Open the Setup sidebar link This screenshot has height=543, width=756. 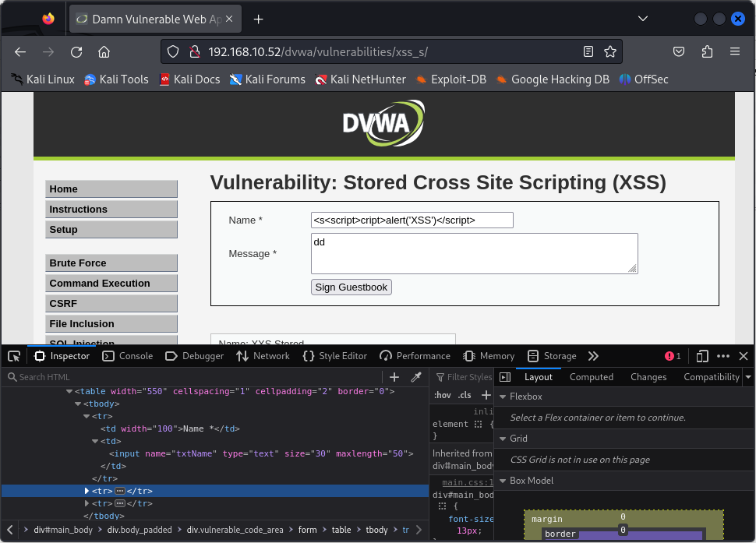(x=111, y=229)
